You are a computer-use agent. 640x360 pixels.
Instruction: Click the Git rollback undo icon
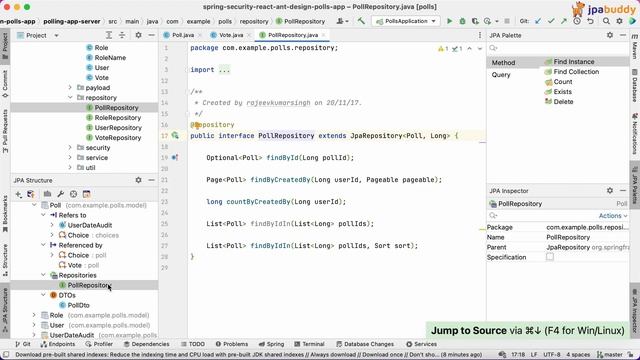click(590, 21)
